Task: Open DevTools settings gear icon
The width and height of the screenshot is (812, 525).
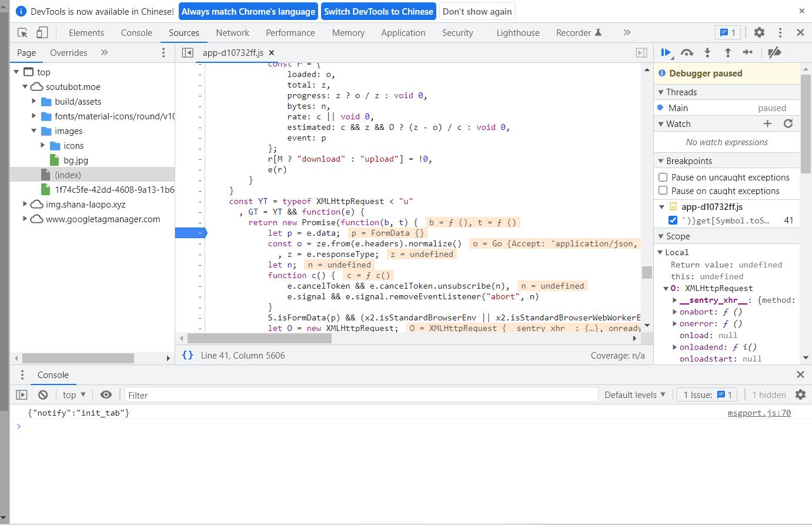Action: (x=760, y=33)
